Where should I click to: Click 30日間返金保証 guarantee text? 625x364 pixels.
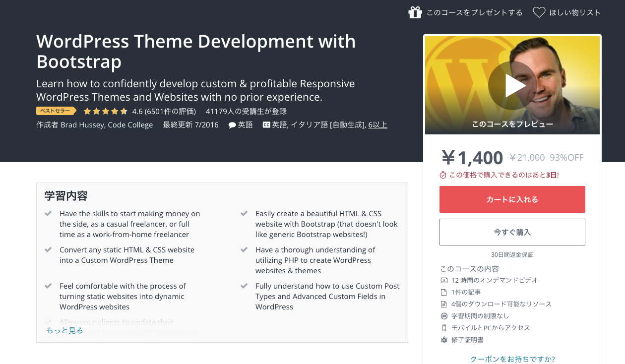[512, 254]
